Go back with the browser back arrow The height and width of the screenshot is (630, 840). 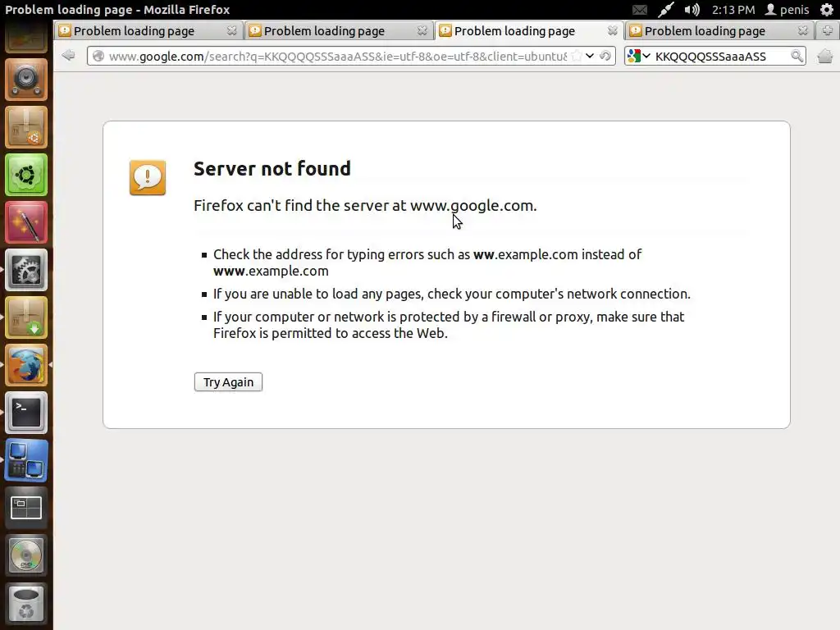pyautogui.click(x=69, y=55)
